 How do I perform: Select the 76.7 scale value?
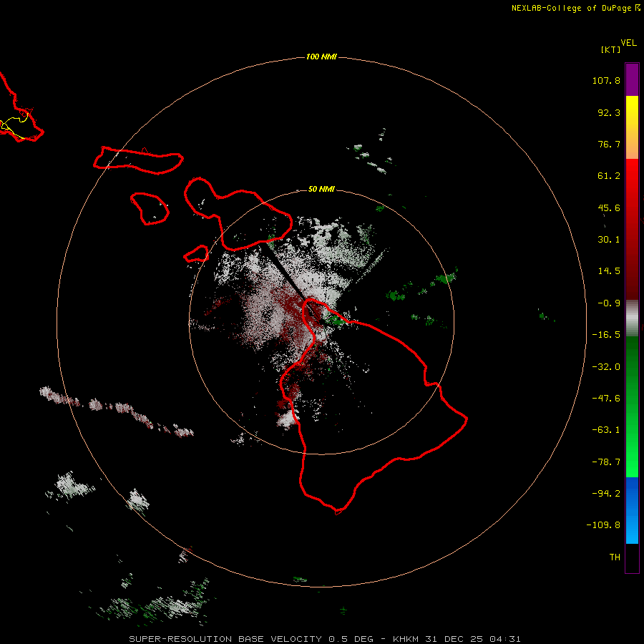609,144
